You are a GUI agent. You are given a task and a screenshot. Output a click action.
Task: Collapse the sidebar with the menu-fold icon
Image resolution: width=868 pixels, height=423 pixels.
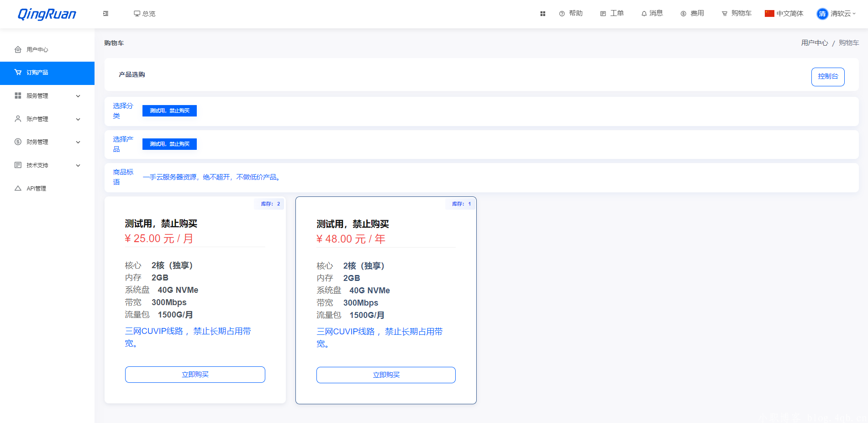[105, 14]
